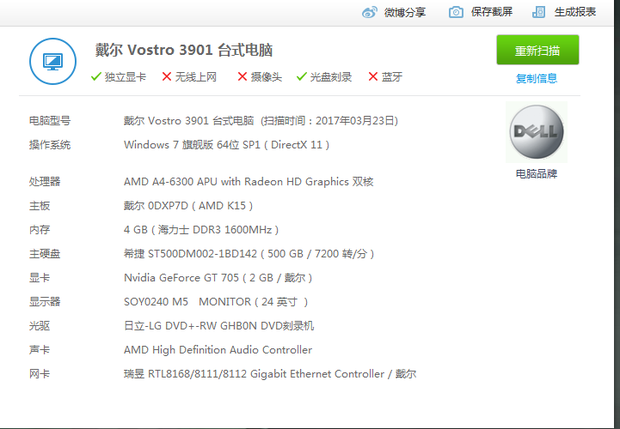Viewport: 620px width, 429px height.
Task: Click the Nvidia GeForce GT 705 value
Action: [x=218, y=278]
